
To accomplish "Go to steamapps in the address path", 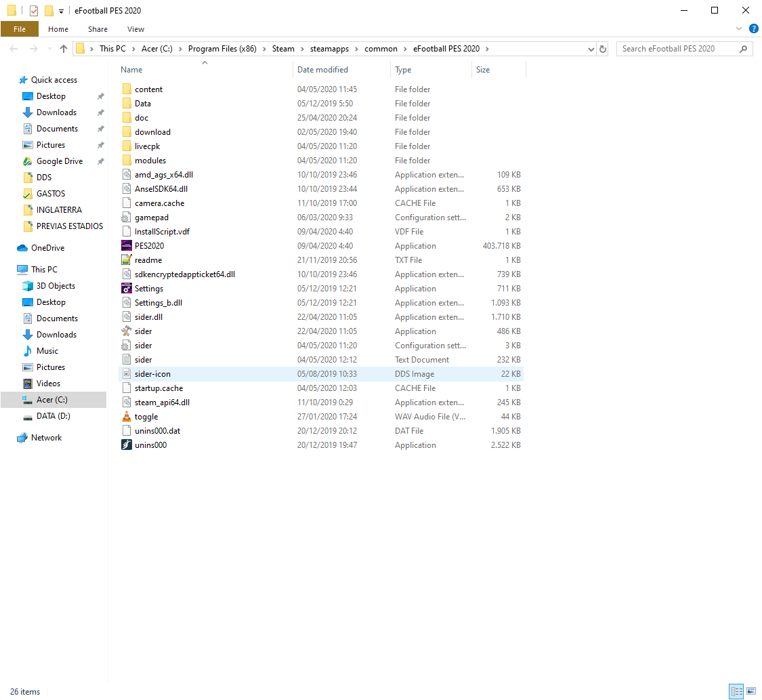I will point(329,49).
